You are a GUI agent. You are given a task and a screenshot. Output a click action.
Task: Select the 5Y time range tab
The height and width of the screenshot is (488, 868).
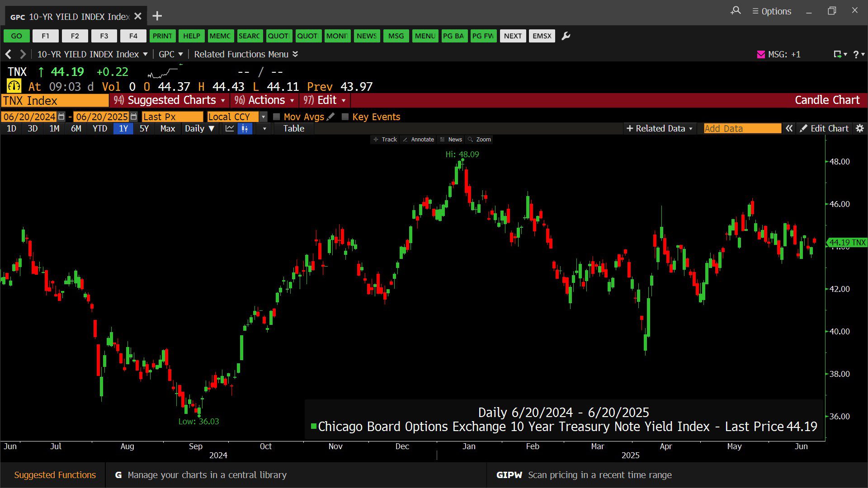[x=144, y=128]
